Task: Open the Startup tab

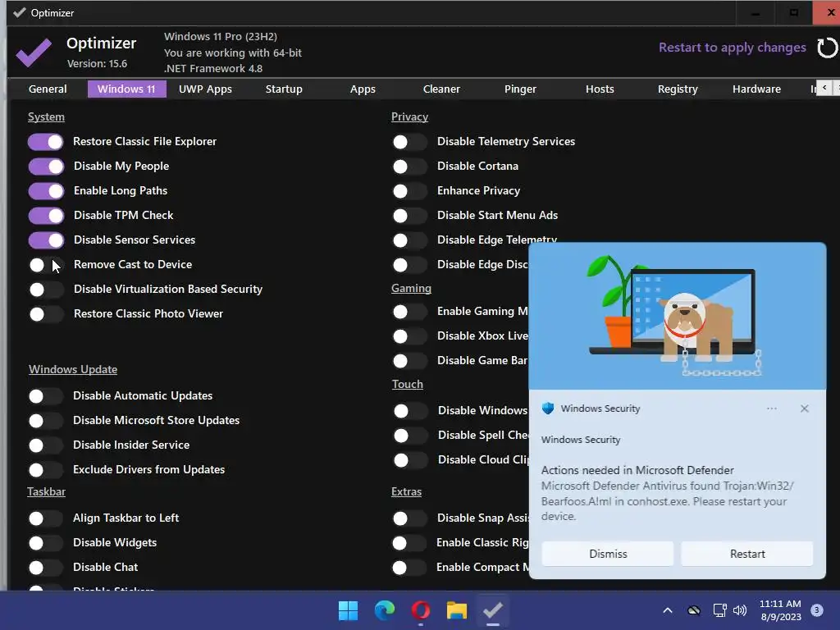Action: tap(284, 89)
